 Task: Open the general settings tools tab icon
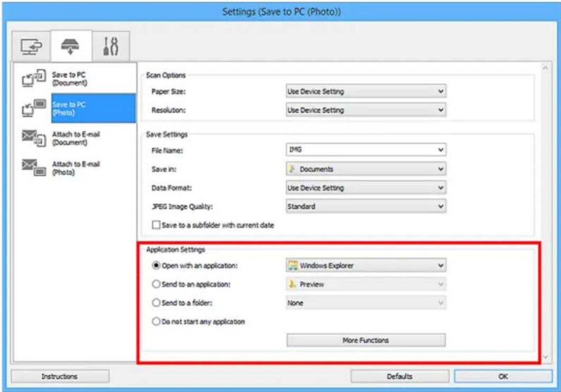(x=110, y=46)
